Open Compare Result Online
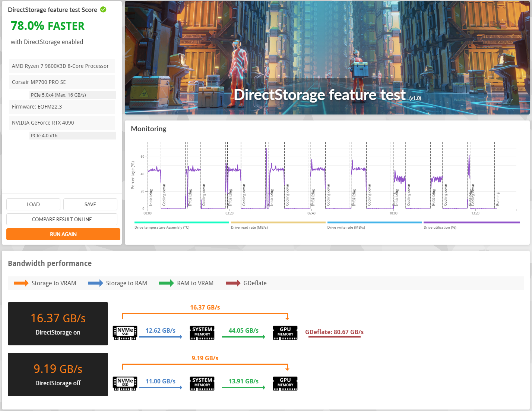Viewport: 532px width, 411px height. point(62,219)
